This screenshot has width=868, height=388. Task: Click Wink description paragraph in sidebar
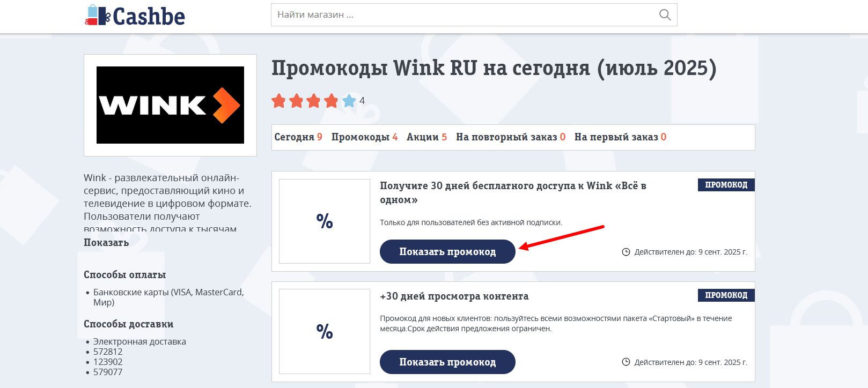tap(167, 203)
